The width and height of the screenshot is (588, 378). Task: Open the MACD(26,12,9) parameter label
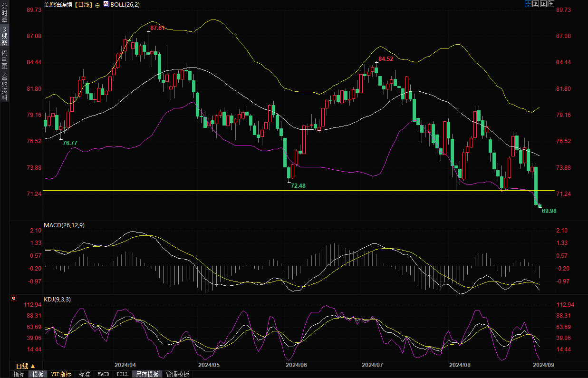(64, 225)
